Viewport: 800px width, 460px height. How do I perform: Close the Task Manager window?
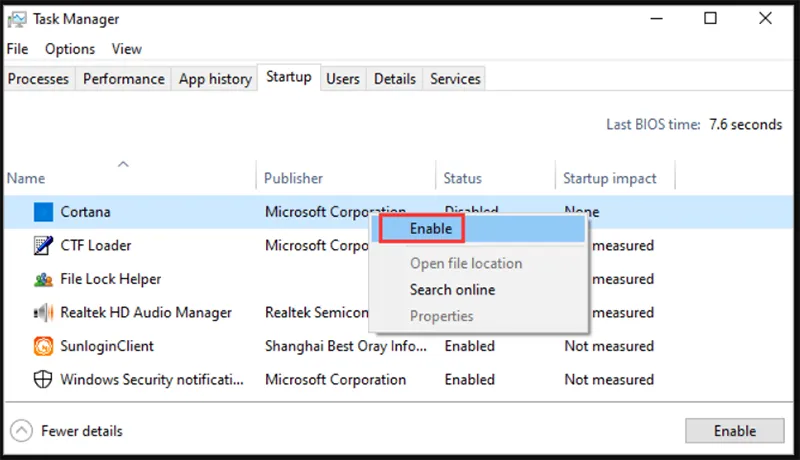[765, 18]
